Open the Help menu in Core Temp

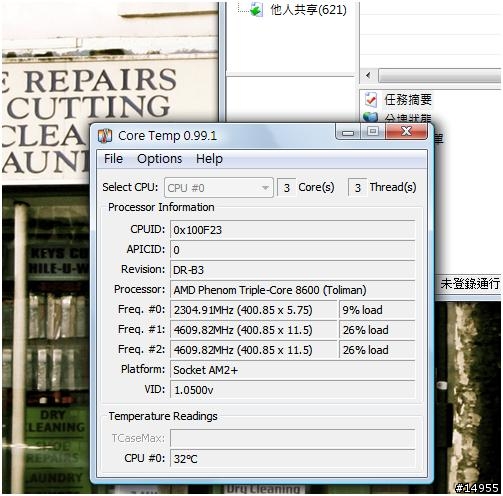click(209, 159)
